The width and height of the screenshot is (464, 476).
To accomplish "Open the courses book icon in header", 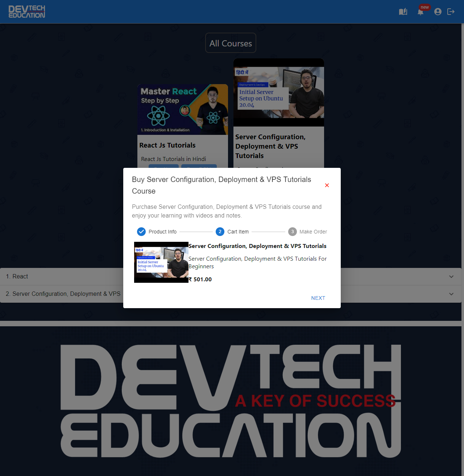I will [x=403, y=12].
